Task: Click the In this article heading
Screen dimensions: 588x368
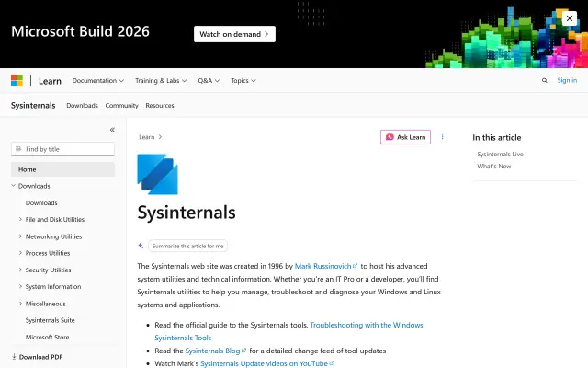Action: (x=497, y=137)
